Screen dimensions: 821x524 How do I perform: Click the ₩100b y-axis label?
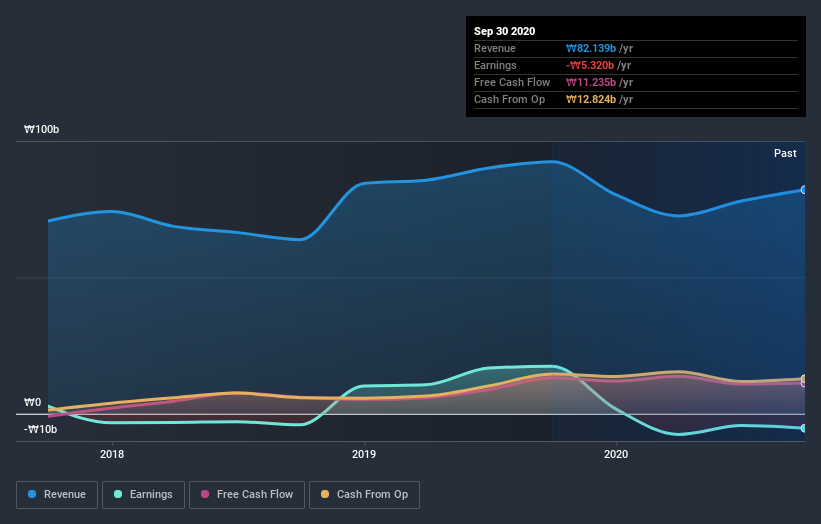pyautogui.click(x=41, y=129)
